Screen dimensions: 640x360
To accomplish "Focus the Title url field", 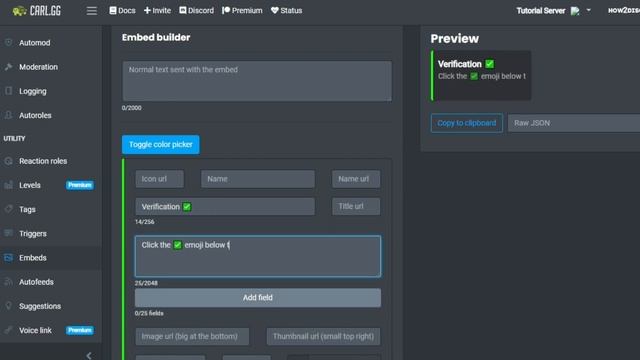I will 356,207.
